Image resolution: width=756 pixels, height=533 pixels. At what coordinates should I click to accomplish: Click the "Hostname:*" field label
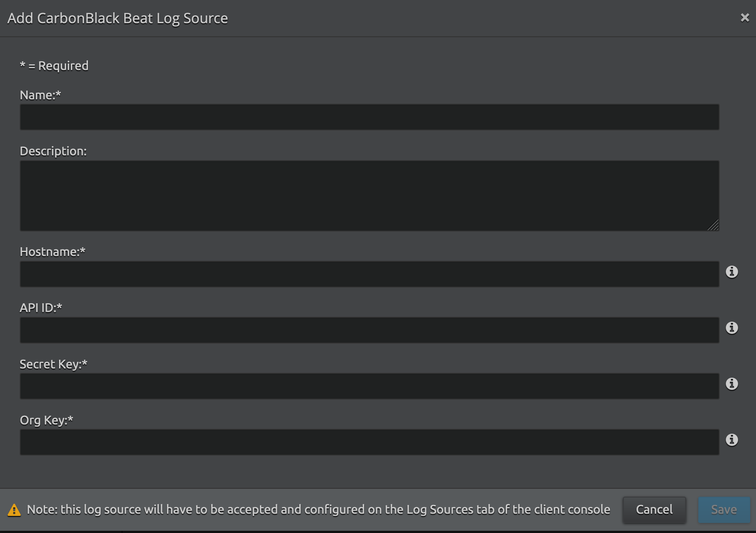(x=52, y=252)
